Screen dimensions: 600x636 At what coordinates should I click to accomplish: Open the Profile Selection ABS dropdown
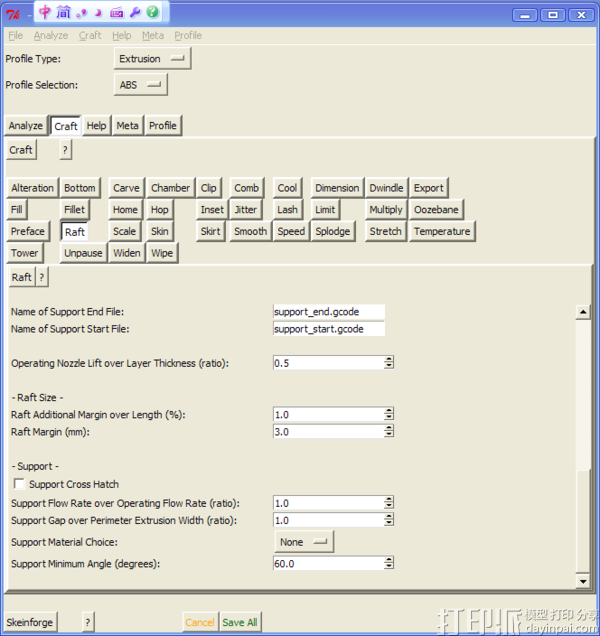coord(140,86)
